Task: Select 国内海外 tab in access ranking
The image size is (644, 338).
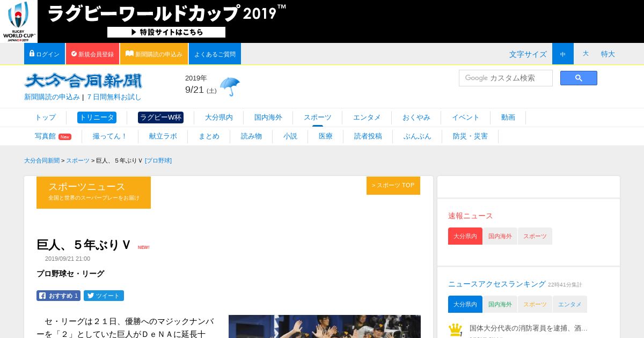Action: [500, 304]
